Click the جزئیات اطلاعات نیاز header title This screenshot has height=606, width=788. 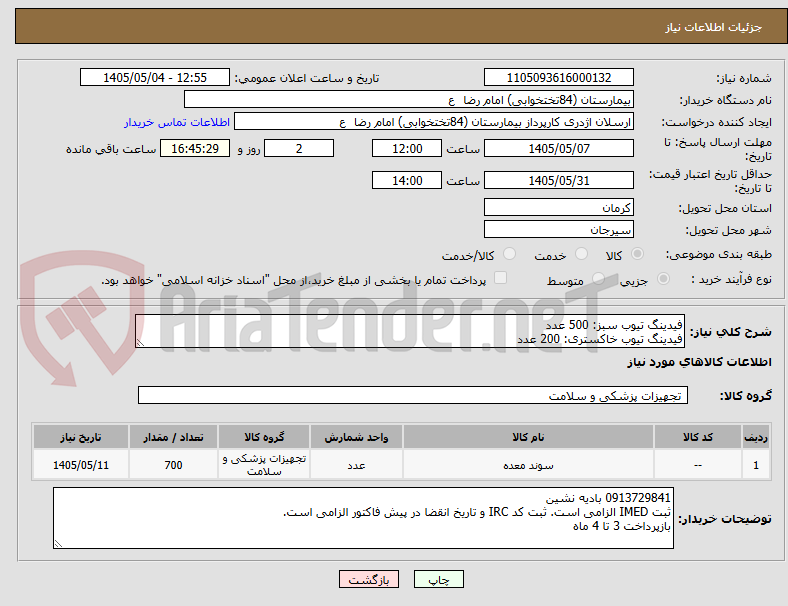pyautogui.click(x=713, y=27)
